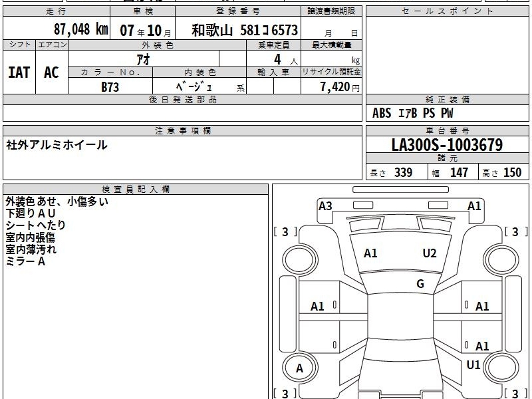Click the chassis number LA300S-1003679
This screenshot has height=399, width=532.
pos(447,145)
